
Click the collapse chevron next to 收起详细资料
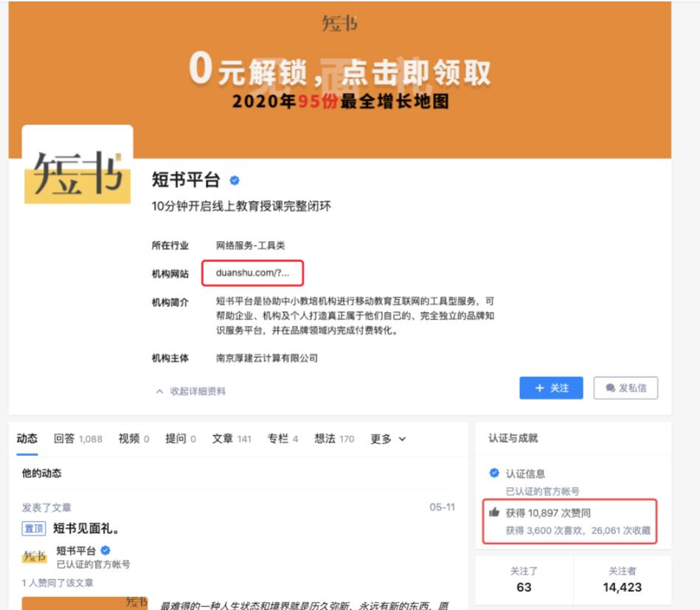pyautogui.click(x=159, y=391)
